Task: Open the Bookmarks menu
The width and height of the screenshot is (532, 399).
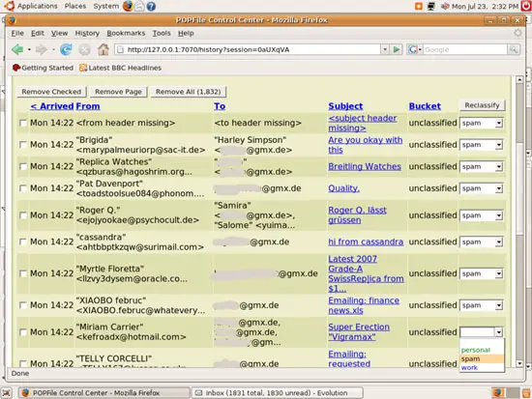Action: (x=126, y=33)
